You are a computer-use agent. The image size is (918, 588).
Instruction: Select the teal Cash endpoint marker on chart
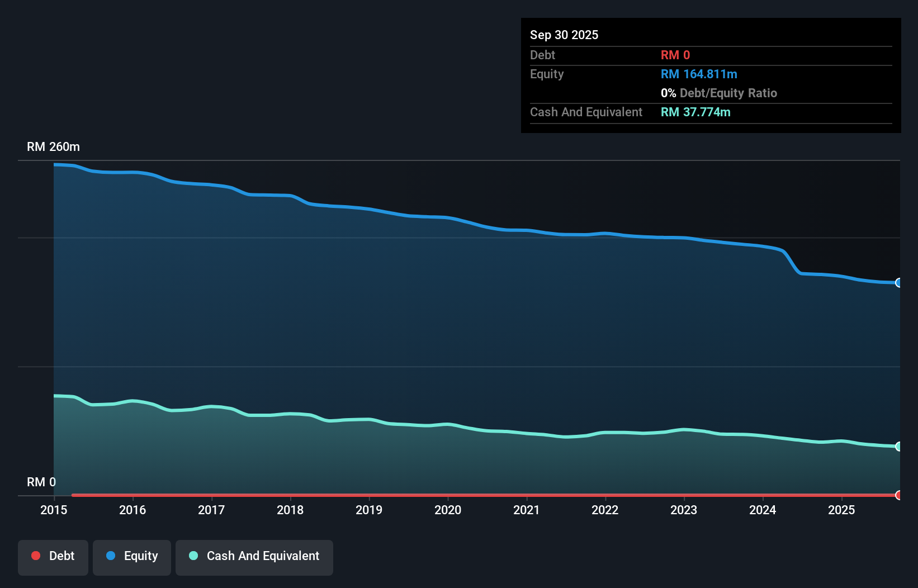897,446
